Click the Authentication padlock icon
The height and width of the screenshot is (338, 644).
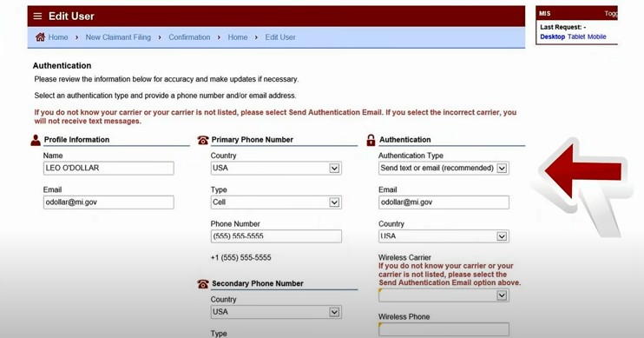[371, 140]
